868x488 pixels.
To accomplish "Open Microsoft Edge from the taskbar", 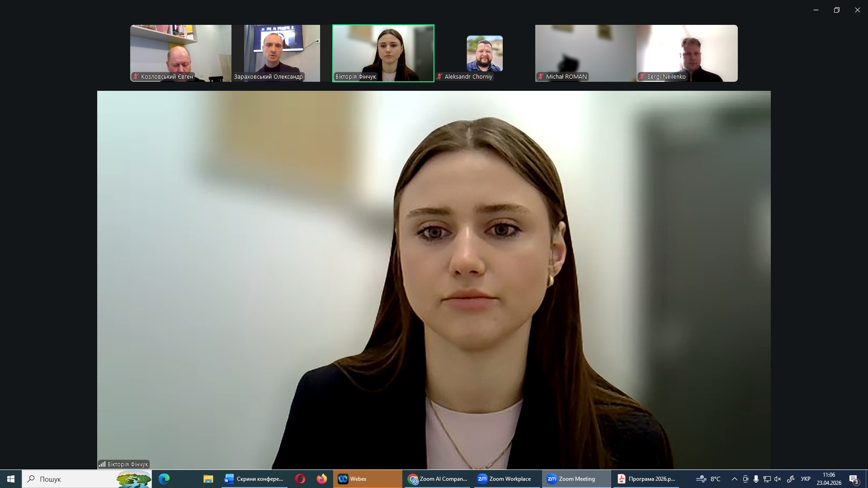I will (164, 479).
